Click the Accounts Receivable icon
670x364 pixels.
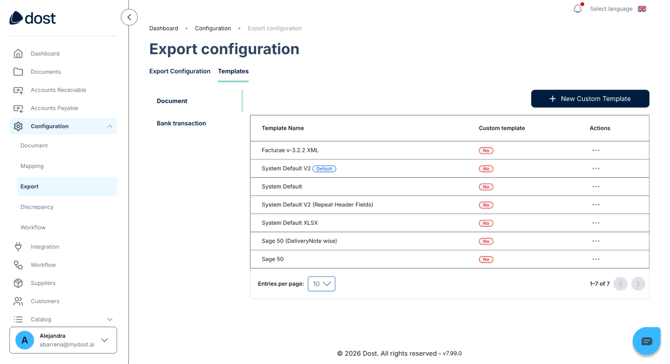click(x=18, y=90)
